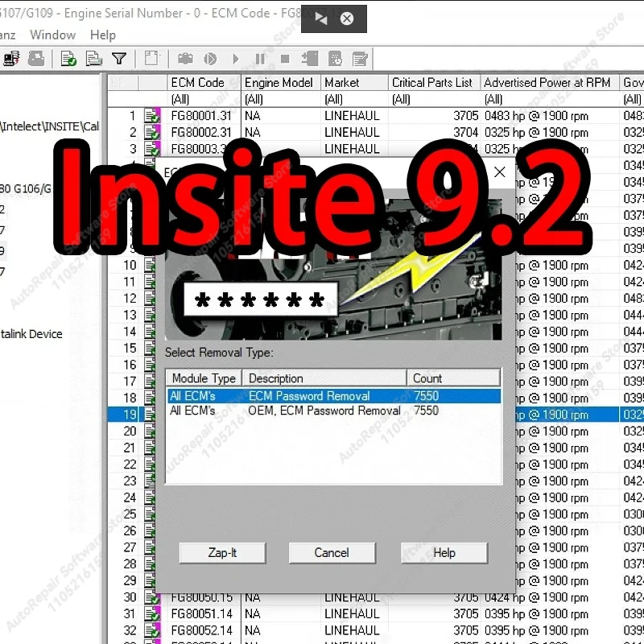Click Cancel in the password removal dialog
The height and width of the screenshot is (644, 644).
tap(332, 553)
